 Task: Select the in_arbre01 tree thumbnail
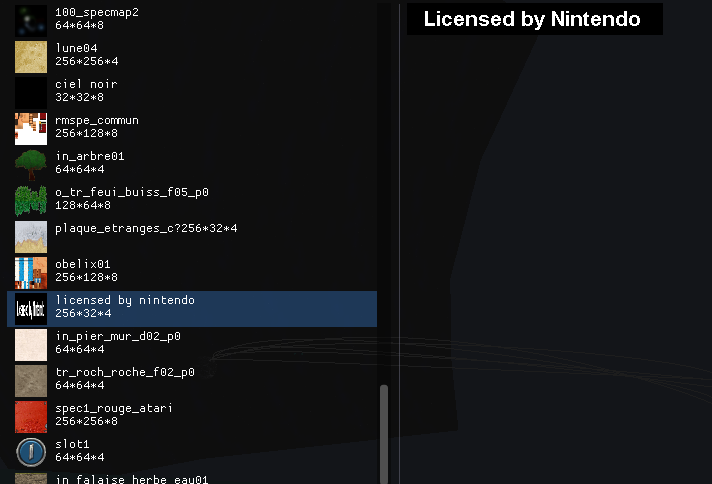[x=31, y=165]
